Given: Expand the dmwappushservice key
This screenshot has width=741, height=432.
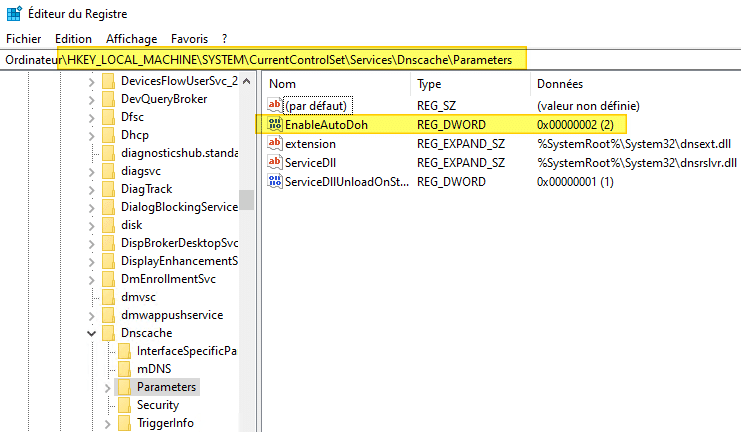Looking at the screenshot, I should pyautogui.click(x=92, y=316).
